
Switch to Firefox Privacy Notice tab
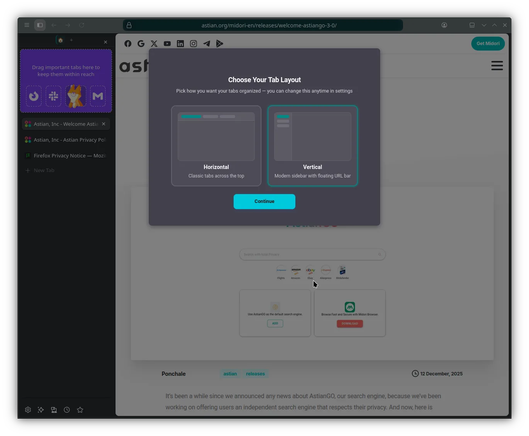(66, 156)
